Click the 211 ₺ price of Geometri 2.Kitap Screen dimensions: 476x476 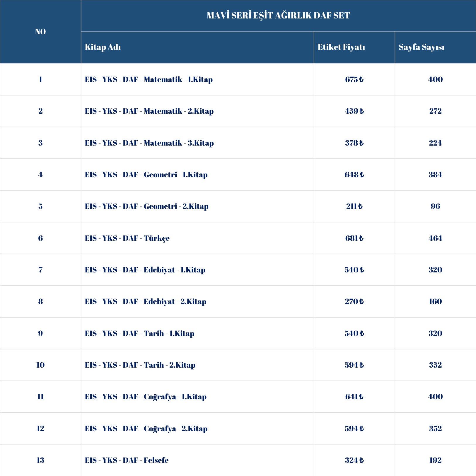354,206
